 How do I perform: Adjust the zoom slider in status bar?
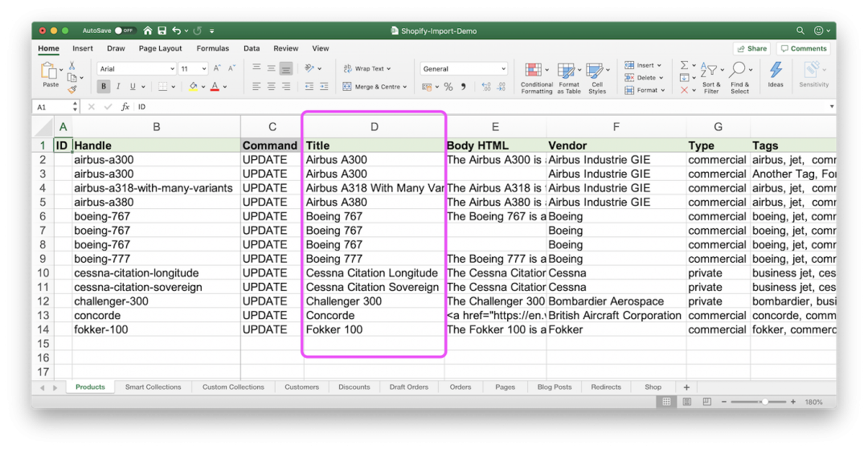coord(764,401)
